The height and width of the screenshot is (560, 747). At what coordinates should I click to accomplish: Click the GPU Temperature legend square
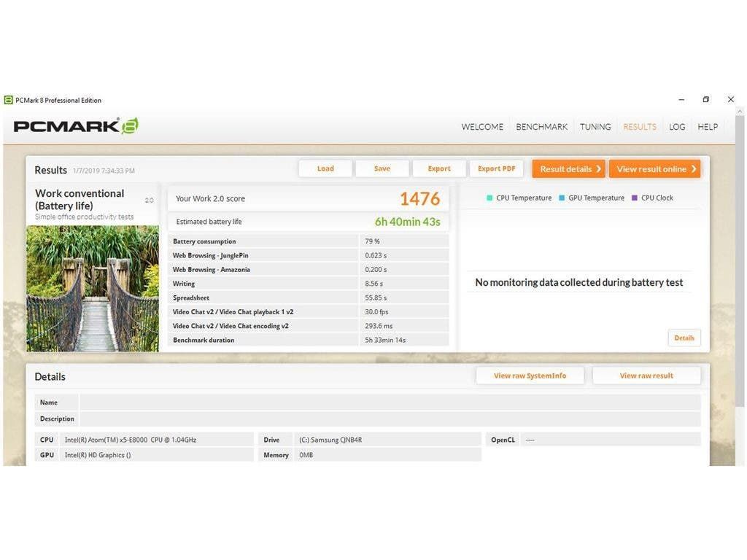click(562, 198)
